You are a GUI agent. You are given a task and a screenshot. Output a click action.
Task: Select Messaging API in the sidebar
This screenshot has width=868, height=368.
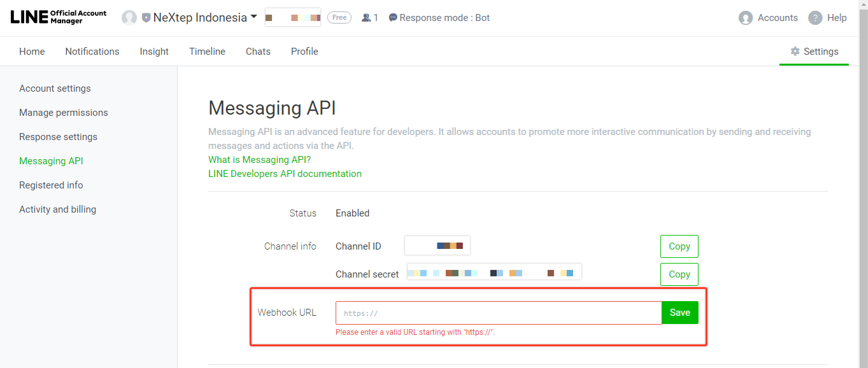click(51, 161)
